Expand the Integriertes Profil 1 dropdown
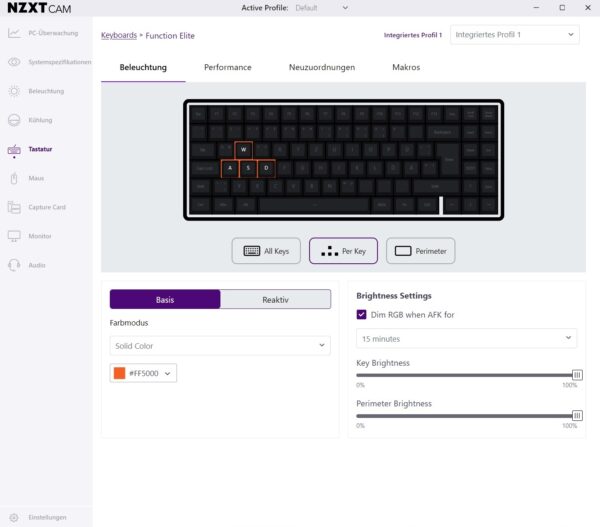Image resolution: width=600 pixels, height=527 pixels. 515,35
